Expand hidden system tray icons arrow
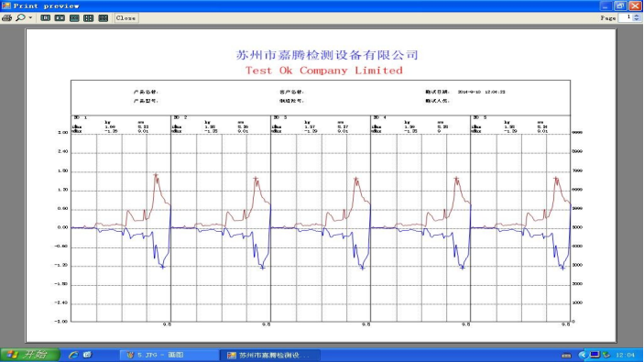Image resolution: width=644 pixels, height=362 pixels. (582, 355)
